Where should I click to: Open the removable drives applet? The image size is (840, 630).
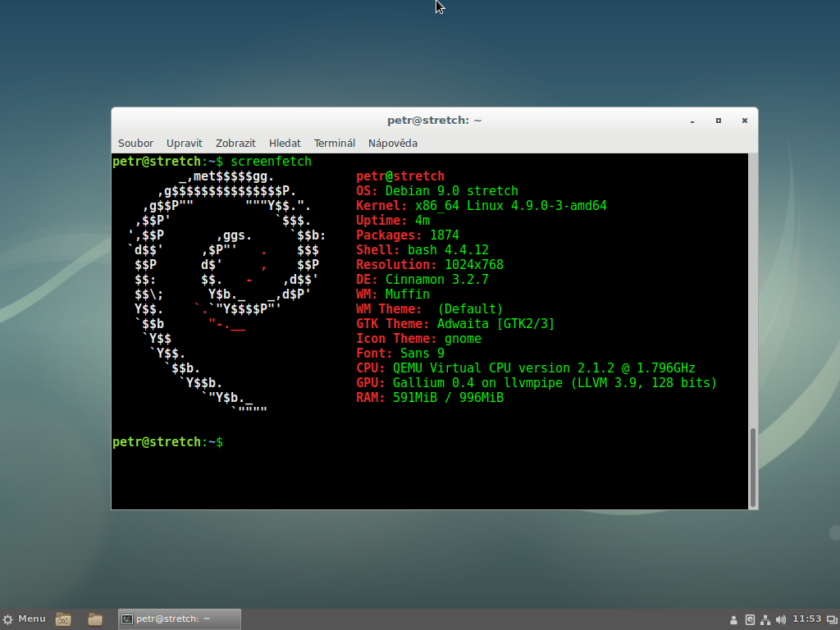[749, 619]
